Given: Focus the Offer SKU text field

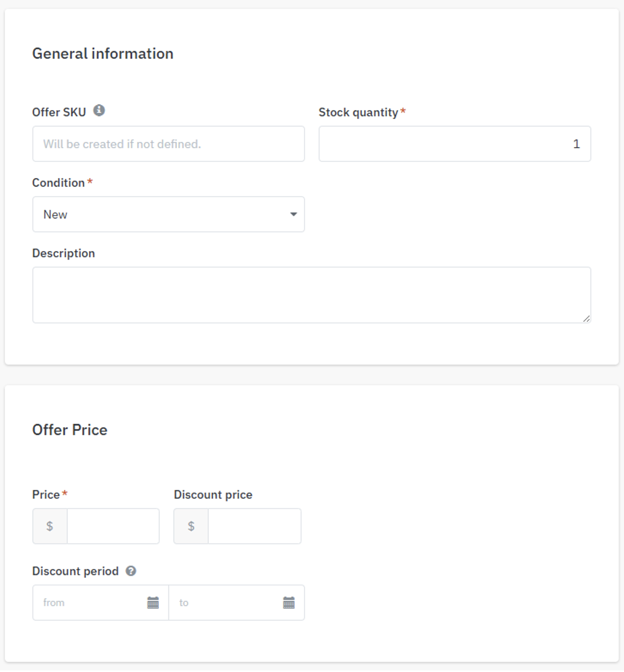Looking at the screenshot, I should 168,144.
